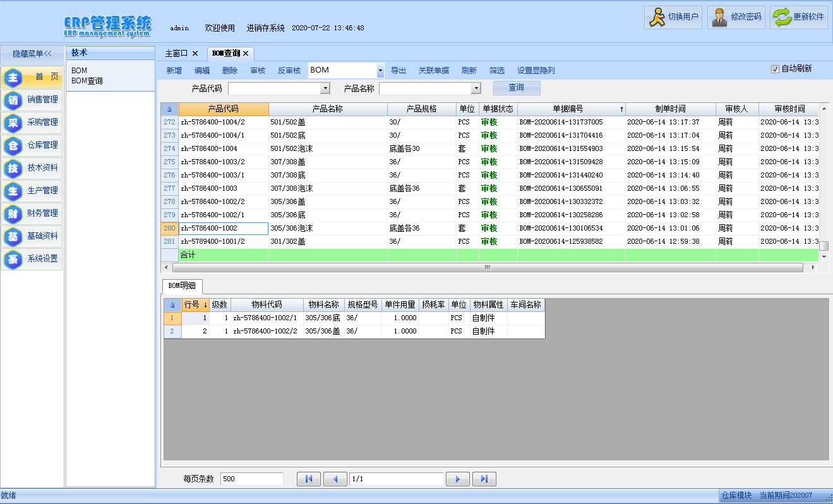The image size is (833, 504).
Task: Expand the 产品名称 dropdown arrow
Action: (x=476, y=88)
